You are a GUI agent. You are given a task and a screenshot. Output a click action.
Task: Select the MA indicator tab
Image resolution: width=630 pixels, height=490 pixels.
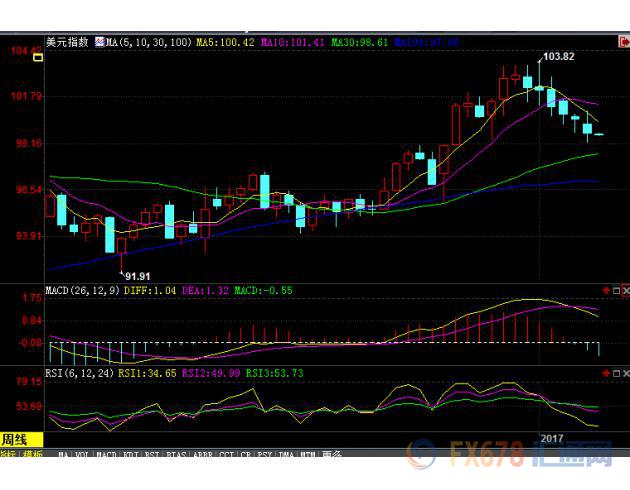click(x=63, y=454)
